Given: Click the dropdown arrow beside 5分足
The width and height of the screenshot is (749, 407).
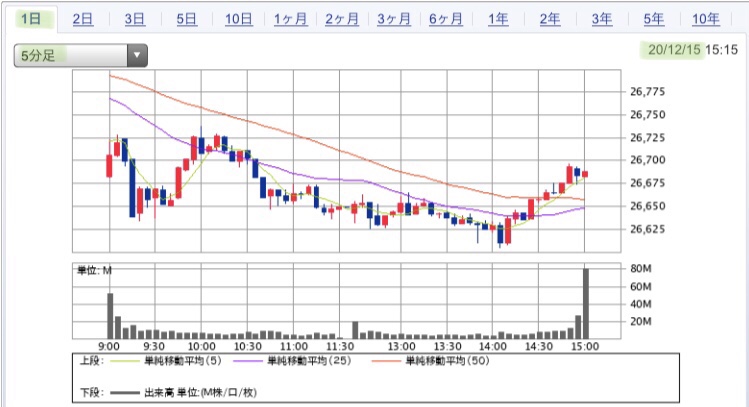Looking at the screenshot, I should coord(137,55).
